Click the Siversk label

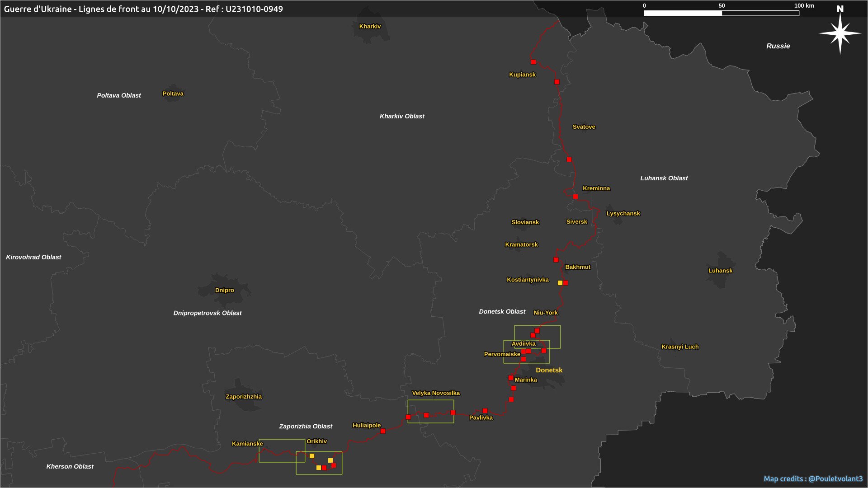click(x=577, y=222)
